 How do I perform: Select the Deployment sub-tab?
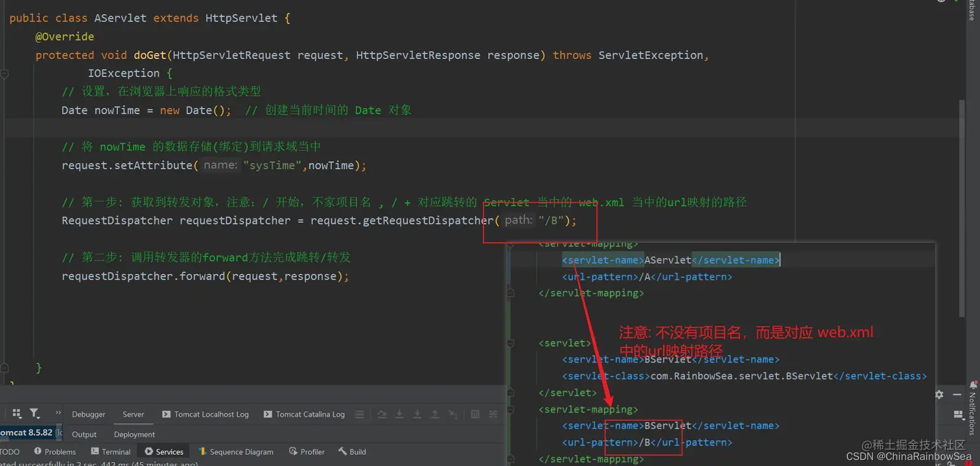pos(134,434)
